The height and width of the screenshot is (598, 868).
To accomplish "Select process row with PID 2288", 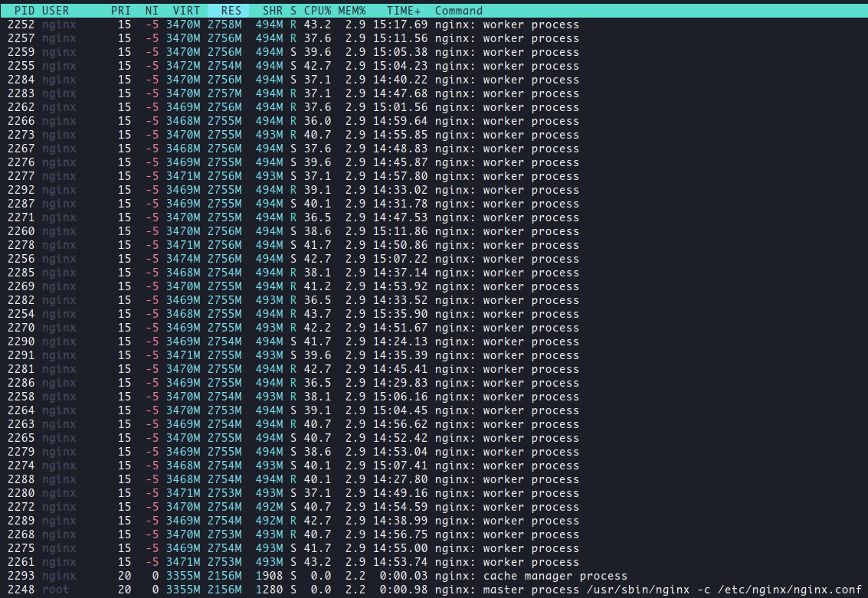I will coord(434,479).
